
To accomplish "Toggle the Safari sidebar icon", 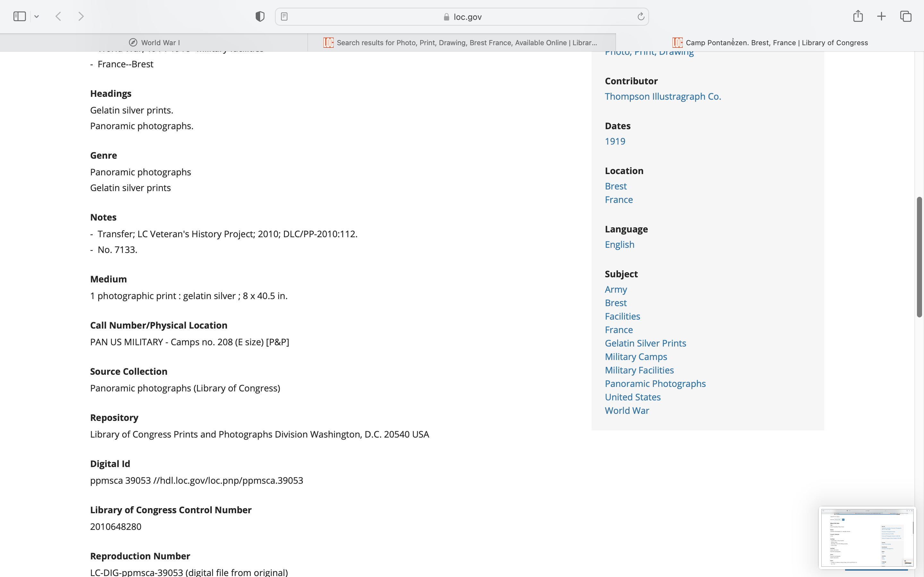I will (20, 16).
